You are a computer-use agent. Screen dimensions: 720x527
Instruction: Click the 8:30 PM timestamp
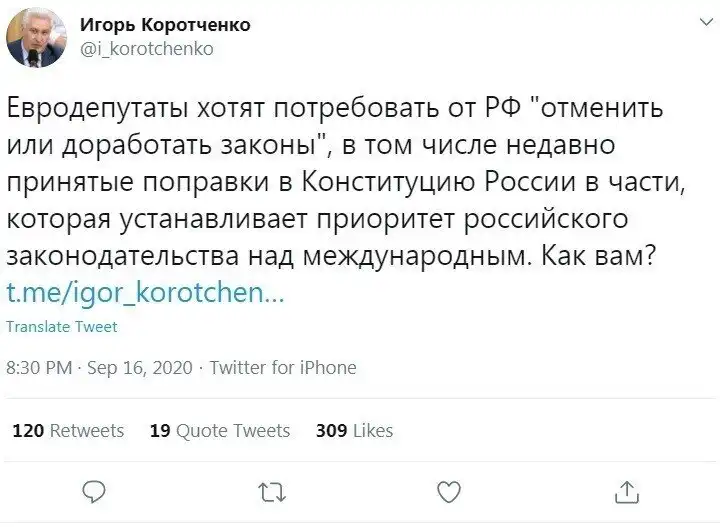(40, 368)
